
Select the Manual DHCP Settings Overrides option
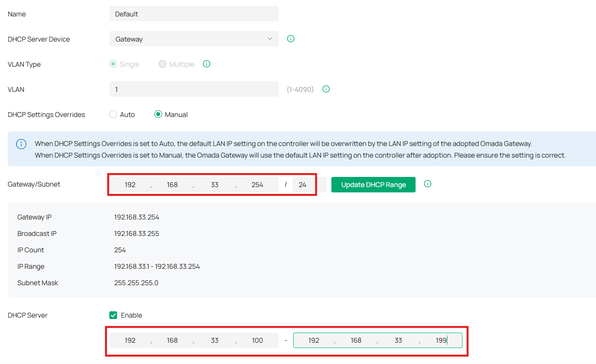point(158,114)
